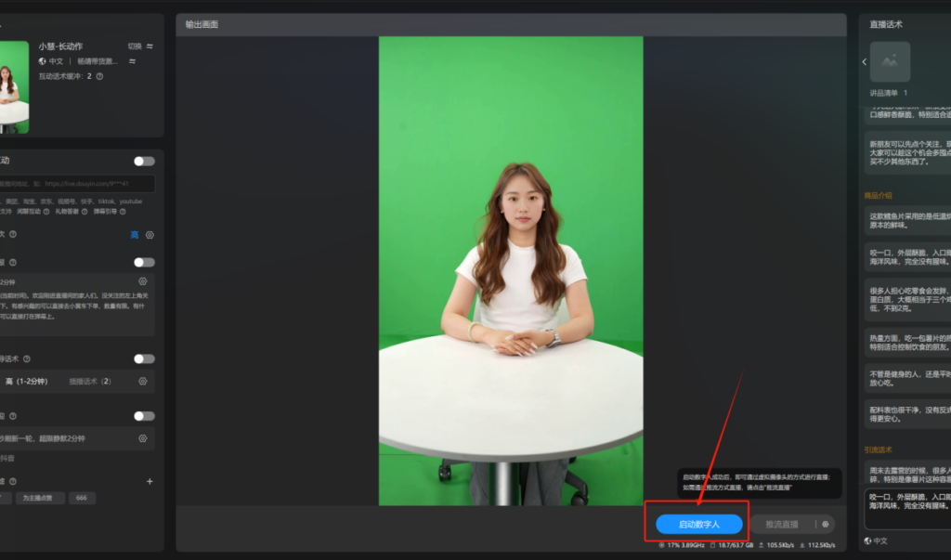Select the 为主播点赞 quick phrase tag

pos(39,499)
